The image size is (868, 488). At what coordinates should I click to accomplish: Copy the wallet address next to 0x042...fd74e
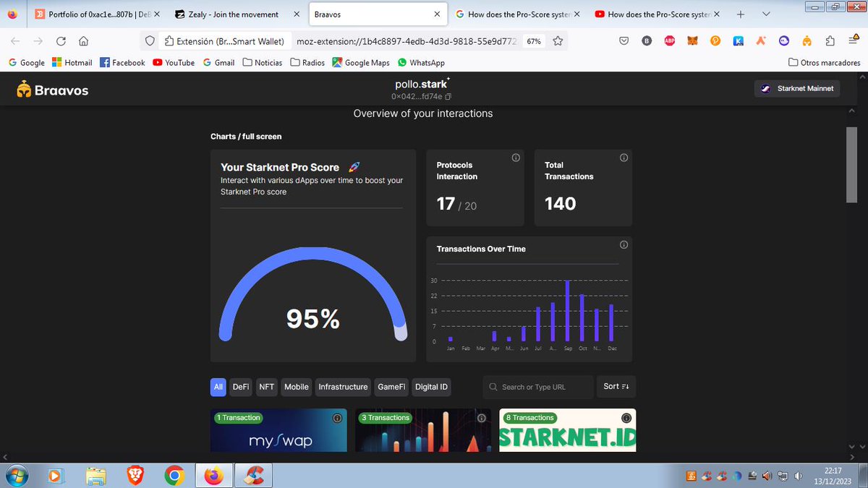[x=449, y=95]
